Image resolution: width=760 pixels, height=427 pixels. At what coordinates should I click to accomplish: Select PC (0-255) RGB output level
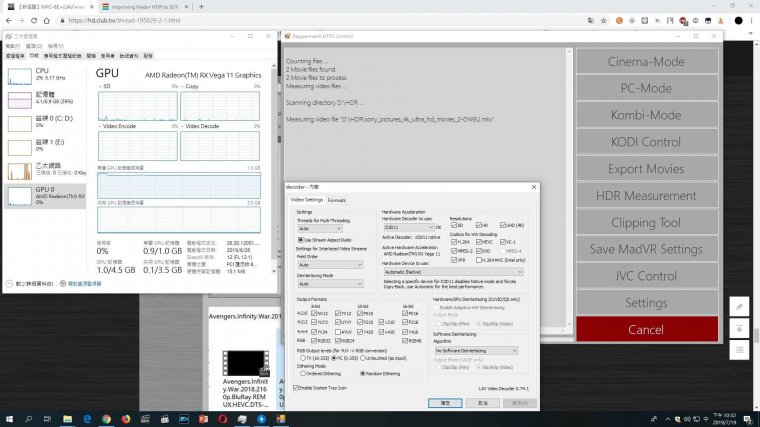coord(332,357)
